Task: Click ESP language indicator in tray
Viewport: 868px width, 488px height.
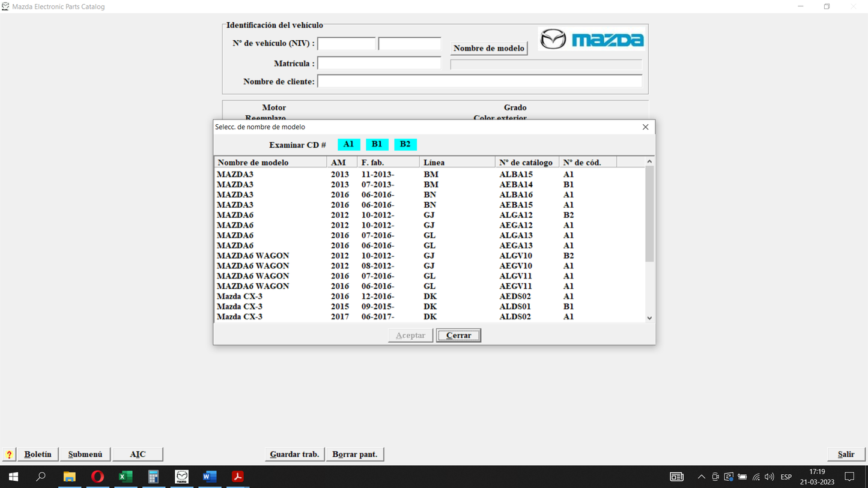Action: pos(786,477)
